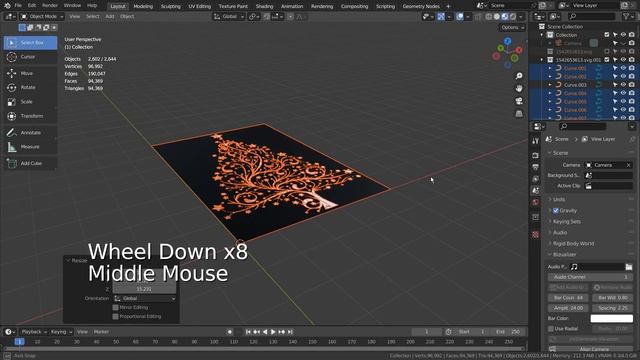Click the Blender logo menu icon

point(7,6)
